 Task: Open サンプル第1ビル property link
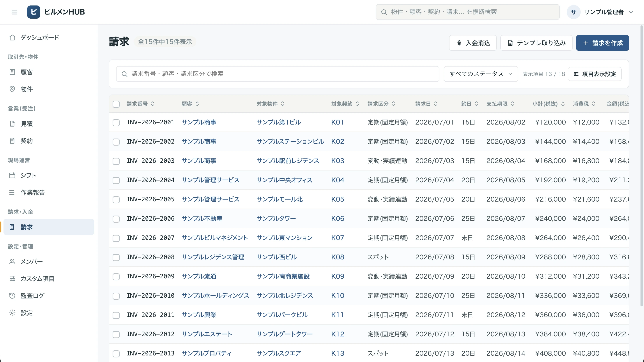278,122
